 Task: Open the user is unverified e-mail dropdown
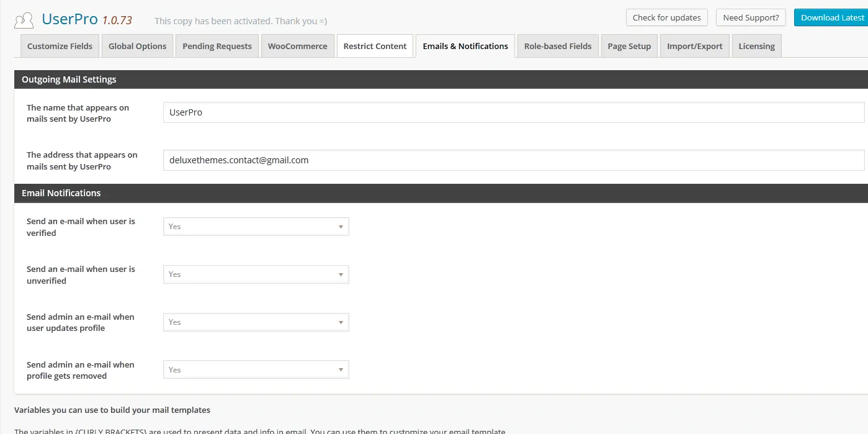tap(256, 274)
